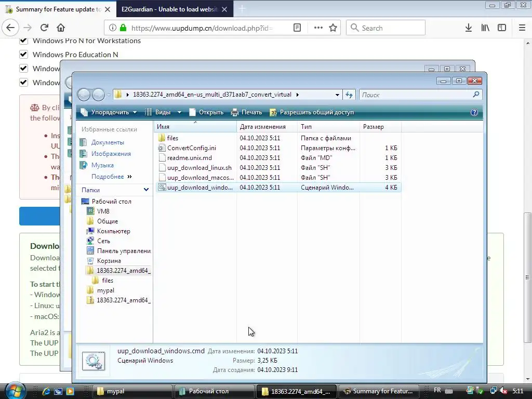Toggle Firefox sidebar icon
532x399 pixels.
tap(502, 28)
